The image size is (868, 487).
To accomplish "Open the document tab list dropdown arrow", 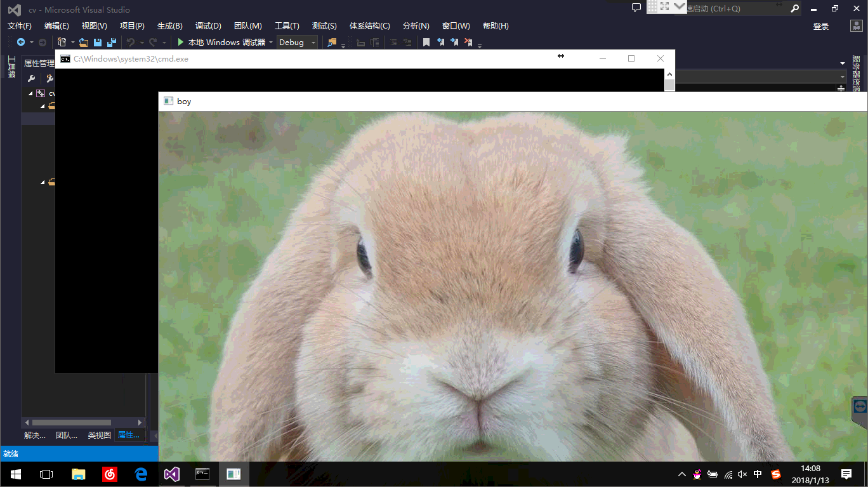I will (x=843, y=63).
